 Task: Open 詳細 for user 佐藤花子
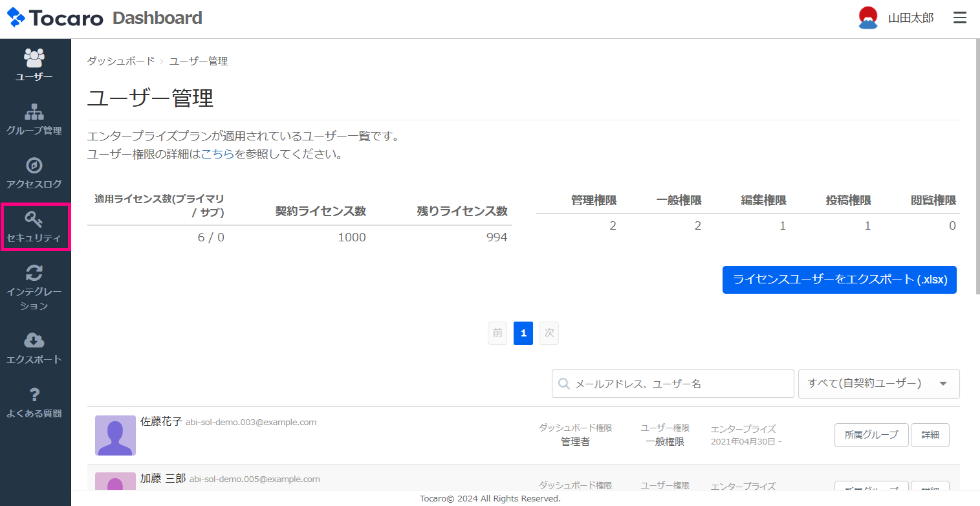tap(930, 435)
